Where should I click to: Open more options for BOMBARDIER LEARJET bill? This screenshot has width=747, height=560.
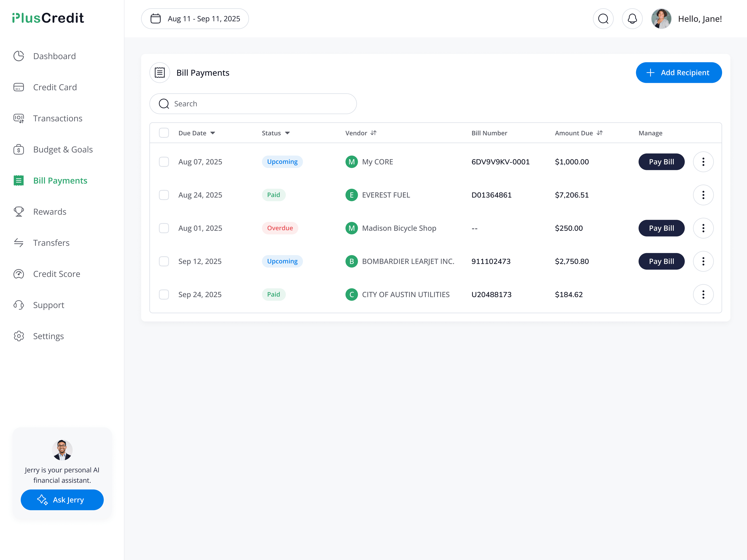click(x=703, y=261)
